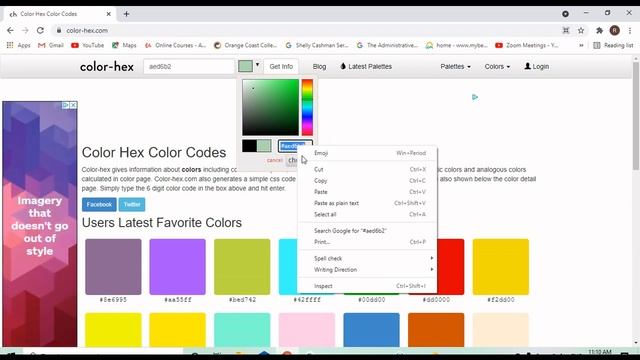Open the Reading list
640x360 pixels.
(613, 45)
